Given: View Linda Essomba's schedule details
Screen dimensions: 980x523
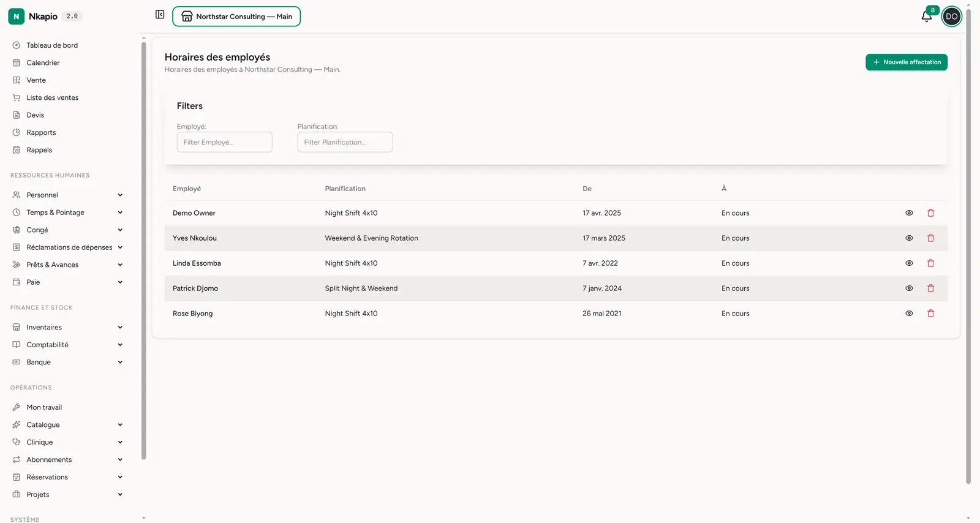Looking at the screenshot, I should [x=909, y=263].
